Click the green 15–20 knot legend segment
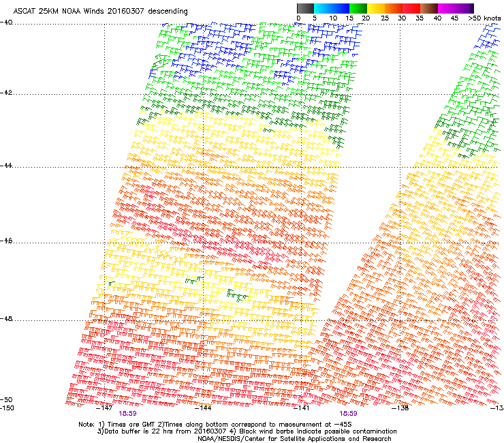This screenshot has height=443, width=504. (x=358, y=8)
